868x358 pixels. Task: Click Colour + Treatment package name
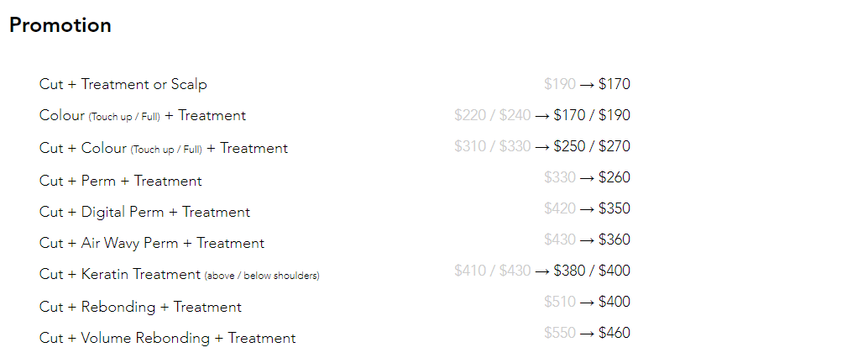(143, 116)
